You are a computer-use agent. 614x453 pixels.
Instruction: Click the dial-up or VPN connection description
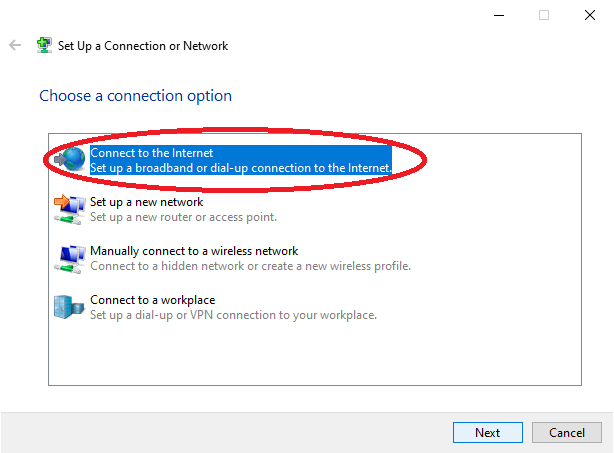[x=233, y=315]
